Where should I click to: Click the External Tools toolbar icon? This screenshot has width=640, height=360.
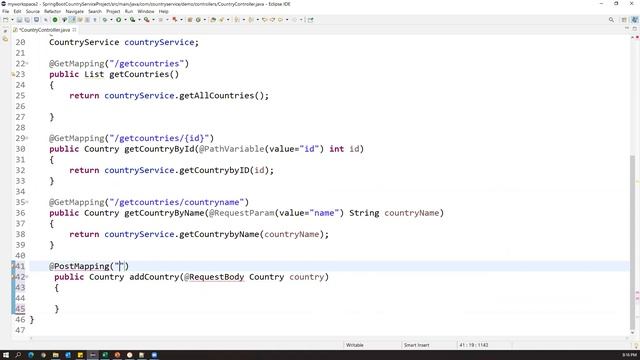(147, 20)
